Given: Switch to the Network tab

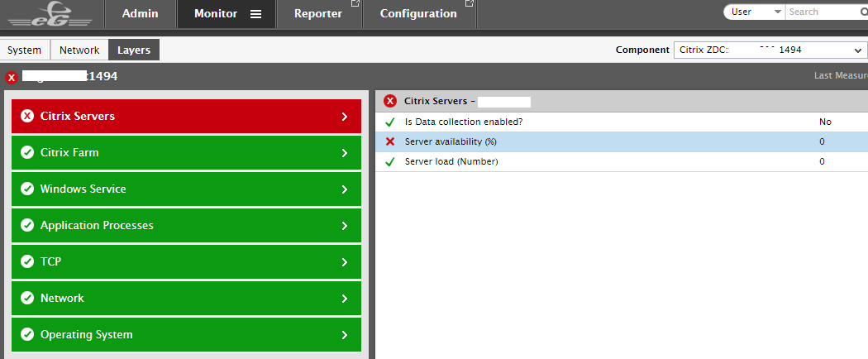Looking at the screenshot, I should [x=79, y=50].
